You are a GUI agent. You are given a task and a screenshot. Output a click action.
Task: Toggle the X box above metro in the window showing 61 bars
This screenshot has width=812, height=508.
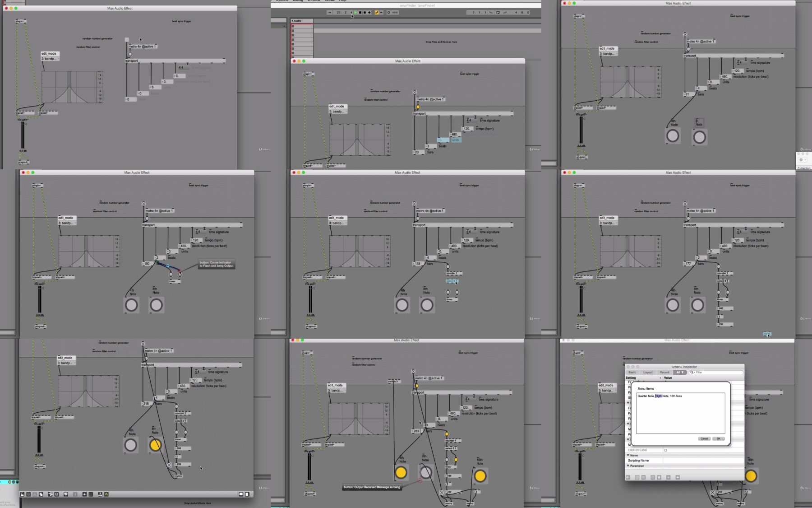point(685,34)
